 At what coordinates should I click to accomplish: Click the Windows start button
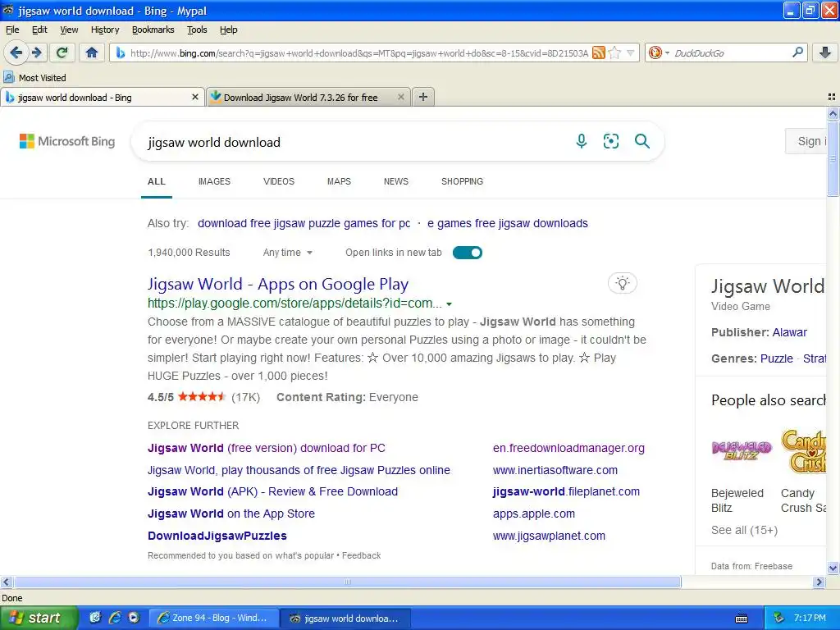[39, 618]
